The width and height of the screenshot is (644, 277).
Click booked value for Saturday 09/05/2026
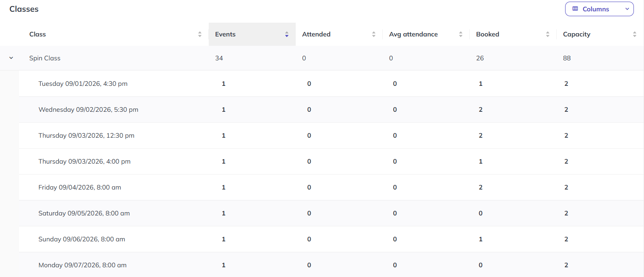click(481, 213)
